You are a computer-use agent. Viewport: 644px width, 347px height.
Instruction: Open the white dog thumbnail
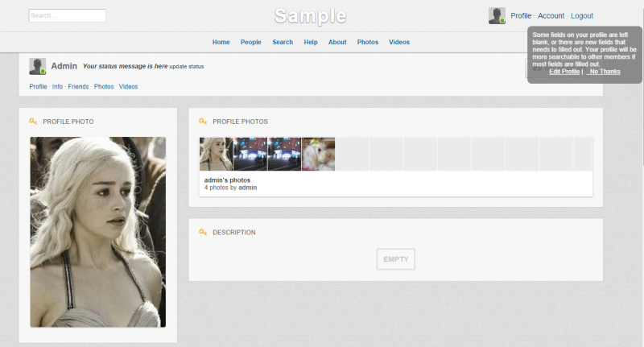(x=318, y=154)
